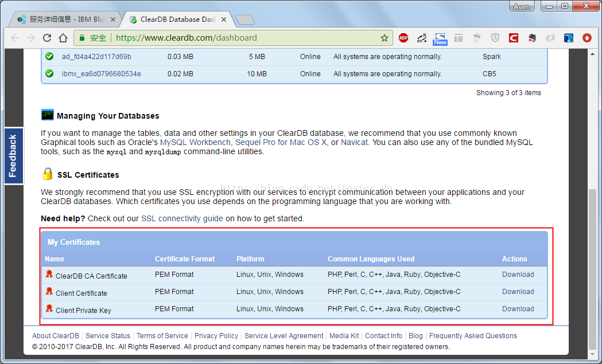Click the ClearDB CA Certificate ribbon icon
Viewport: 602px width, 364px height.
tap(49, 274)
